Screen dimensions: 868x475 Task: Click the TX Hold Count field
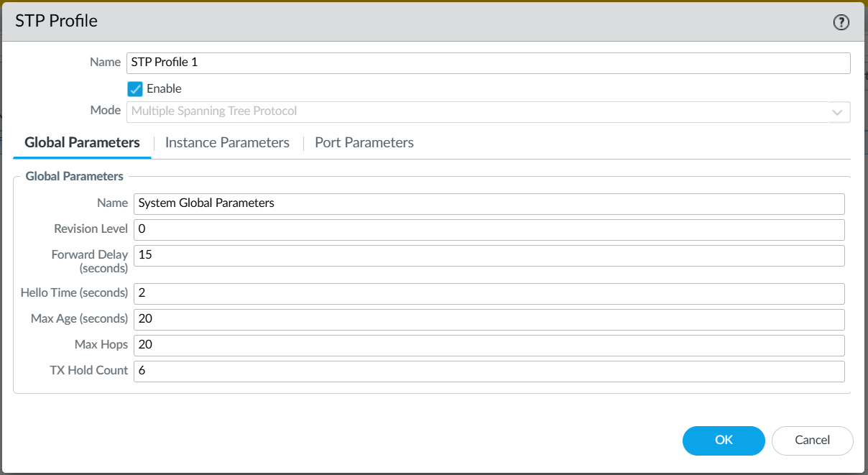pos(489,371)
